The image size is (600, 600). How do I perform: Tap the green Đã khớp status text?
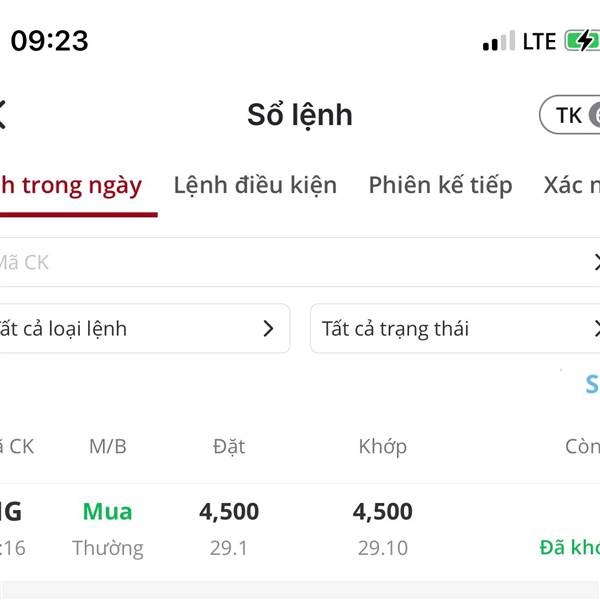tap(570, 547)
